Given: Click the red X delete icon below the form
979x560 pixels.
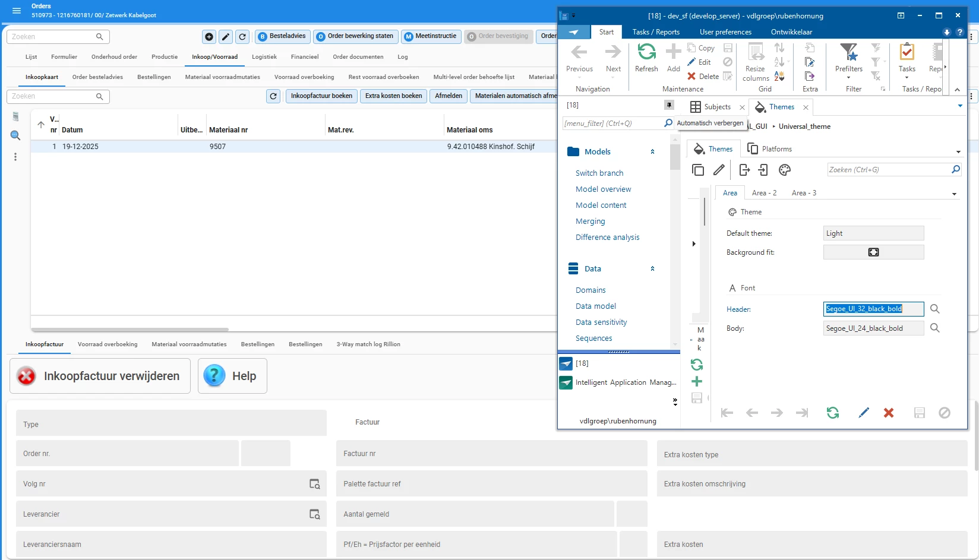Looking at the screenshot, I should pos(889,413).
